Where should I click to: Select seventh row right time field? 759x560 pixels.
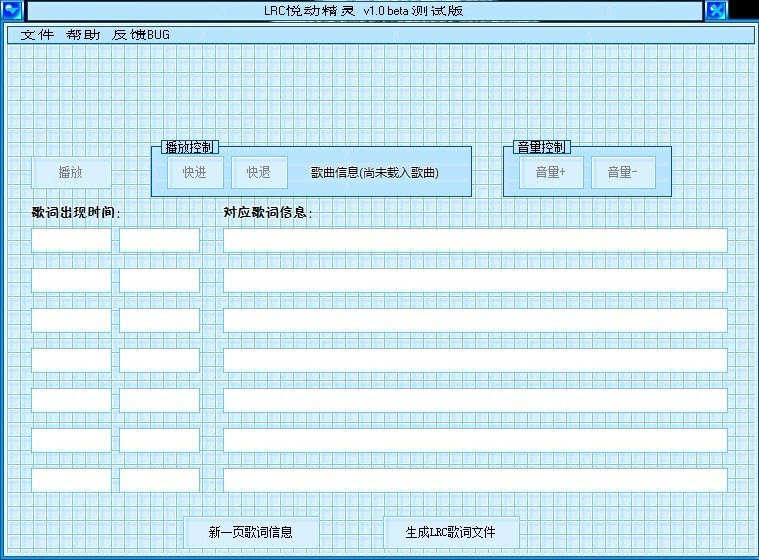[x=159, y=480]
